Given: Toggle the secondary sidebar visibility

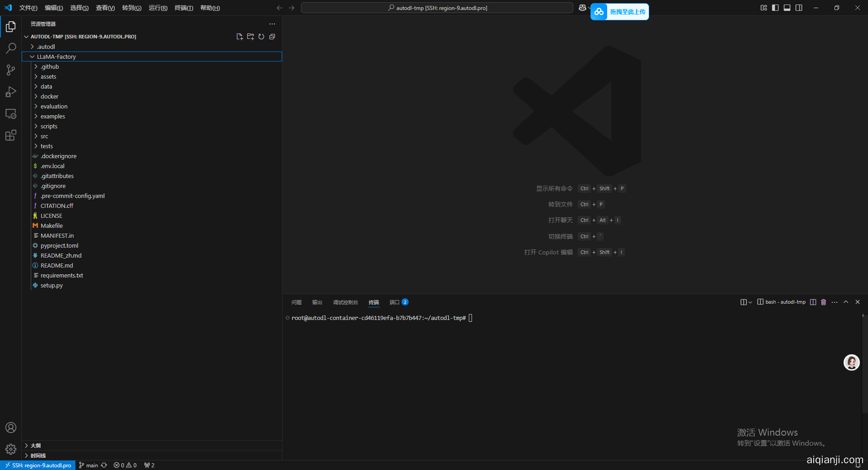Looking at the screenshot, I should pyautogui.click(x=799, y=8).
